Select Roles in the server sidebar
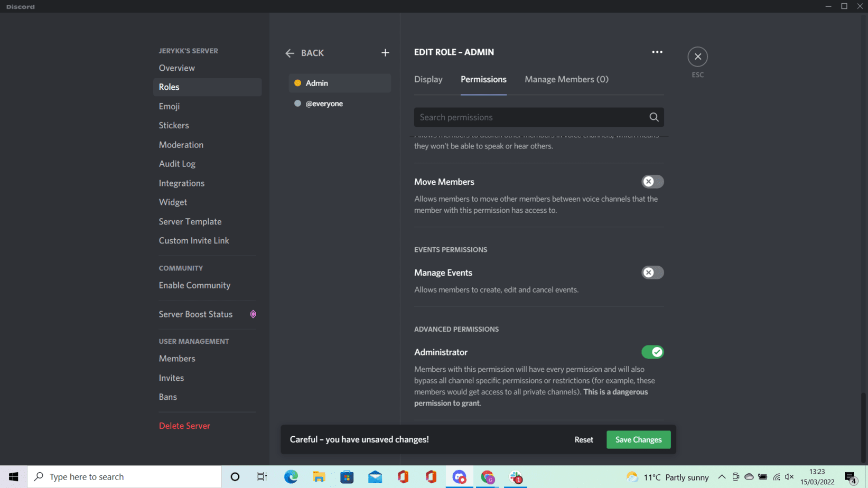This screenshot has height=488, width=868. pos(207,87)
